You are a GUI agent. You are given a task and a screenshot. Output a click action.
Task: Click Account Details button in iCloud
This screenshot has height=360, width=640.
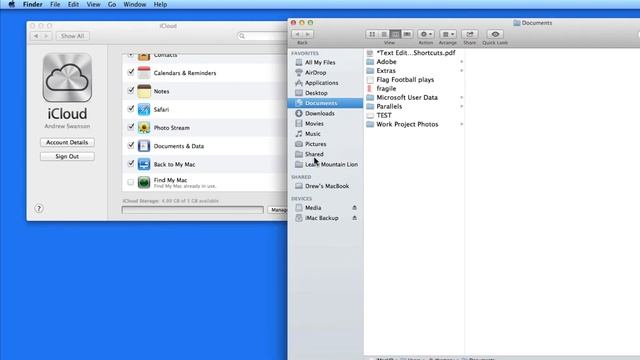coord(67,142)
